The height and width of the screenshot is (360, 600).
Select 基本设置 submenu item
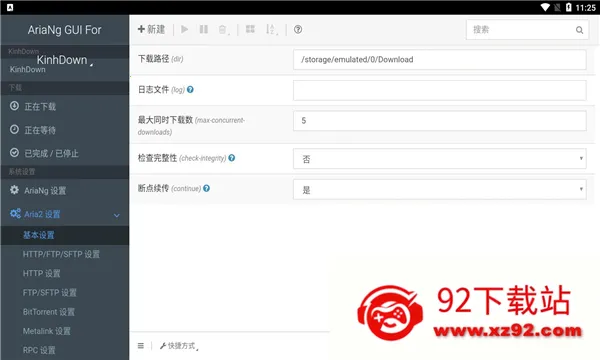click(x=65, y=235)
